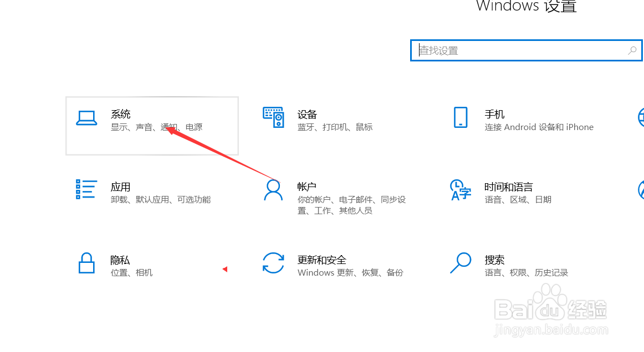Click the search glyph inside 查找设置 box

coord(632,50)
